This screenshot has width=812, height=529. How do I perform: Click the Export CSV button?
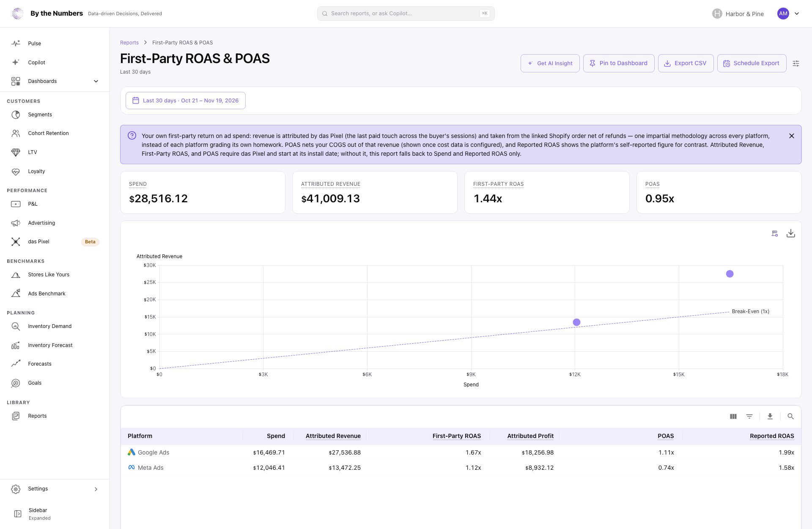[x=686, y=63]
